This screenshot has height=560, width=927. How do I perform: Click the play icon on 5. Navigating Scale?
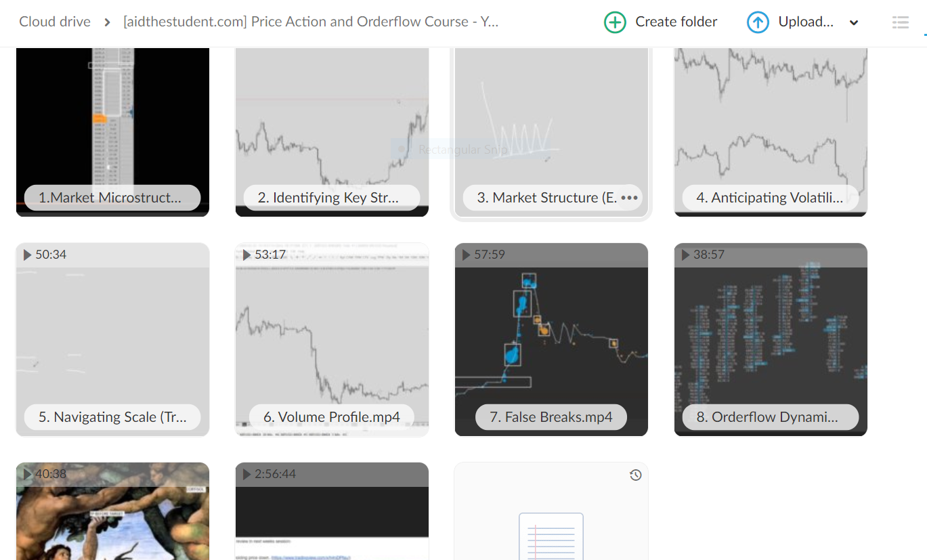tap(27, 254)
